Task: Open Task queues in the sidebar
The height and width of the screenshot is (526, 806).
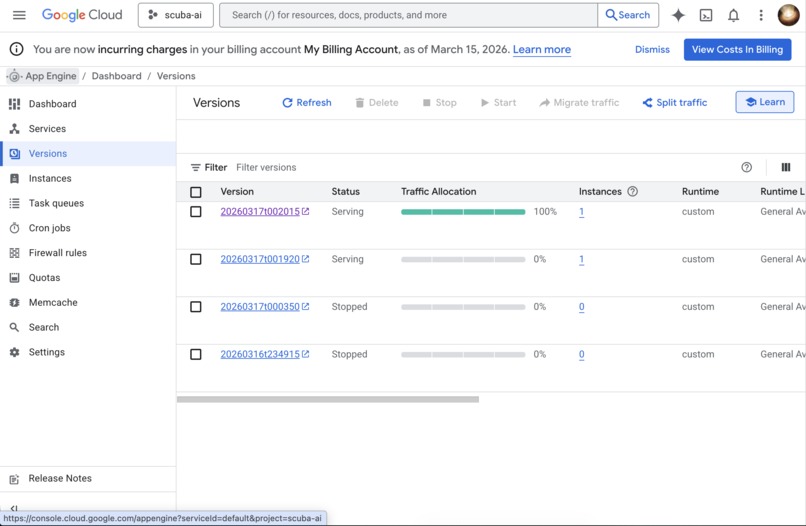Action: pyautogui.click(x=88, y=203)
